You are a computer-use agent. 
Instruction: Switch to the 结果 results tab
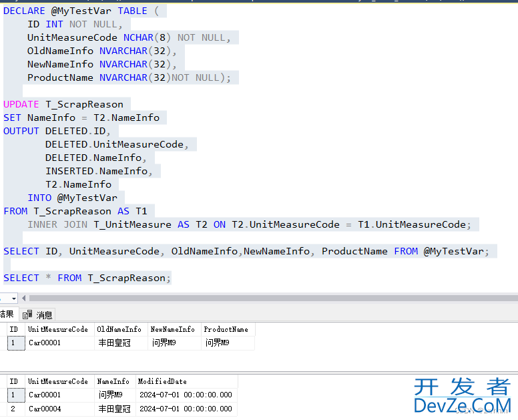point(7,314)
